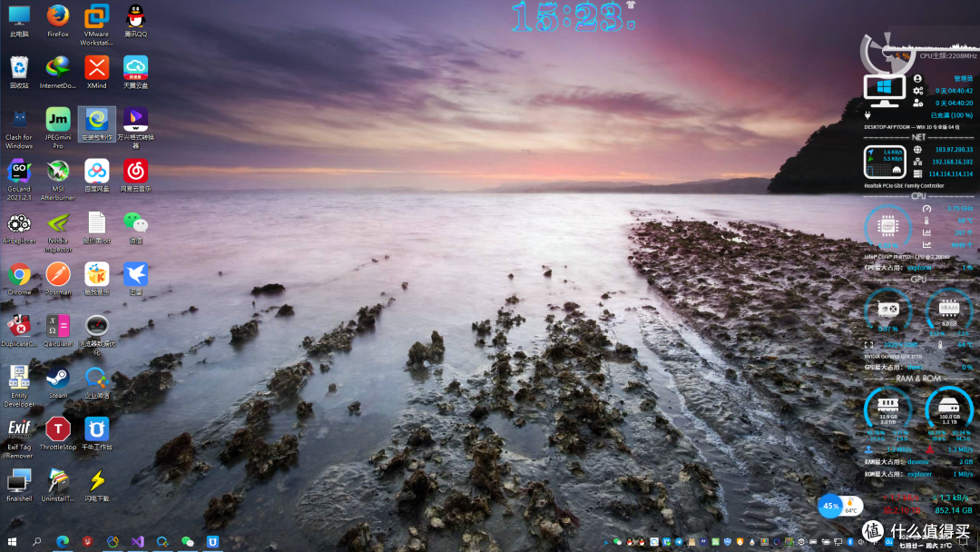The width and height of the screenshot is (980, 552).
Task: Switch to WeChat on the taskbar
Action: click(x=188, y=541)
